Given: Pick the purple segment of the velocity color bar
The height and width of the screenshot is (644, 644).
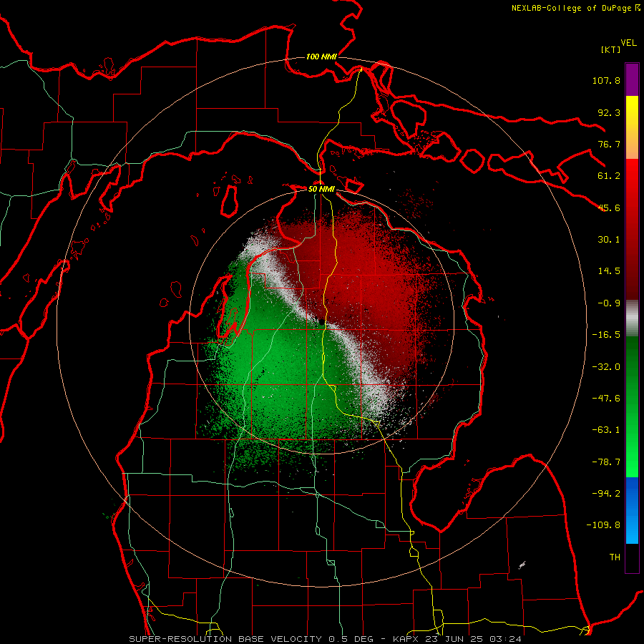Looking at the screenshot, I should (x=632, y=79).
